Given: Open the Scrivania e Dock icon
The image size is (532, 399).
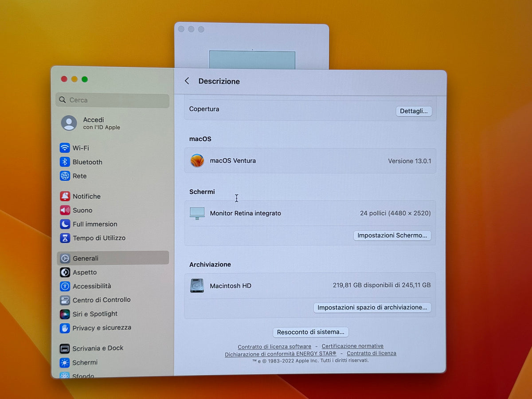Looking at the screenshot, I should (65, 348).
